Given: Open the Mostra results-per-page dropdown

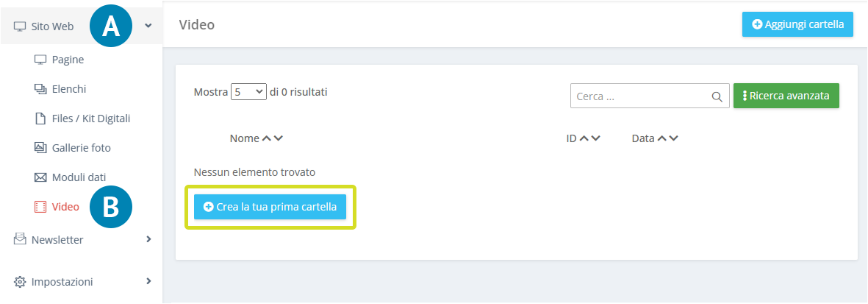Looking at the screenshot, I should coord(248,92).
